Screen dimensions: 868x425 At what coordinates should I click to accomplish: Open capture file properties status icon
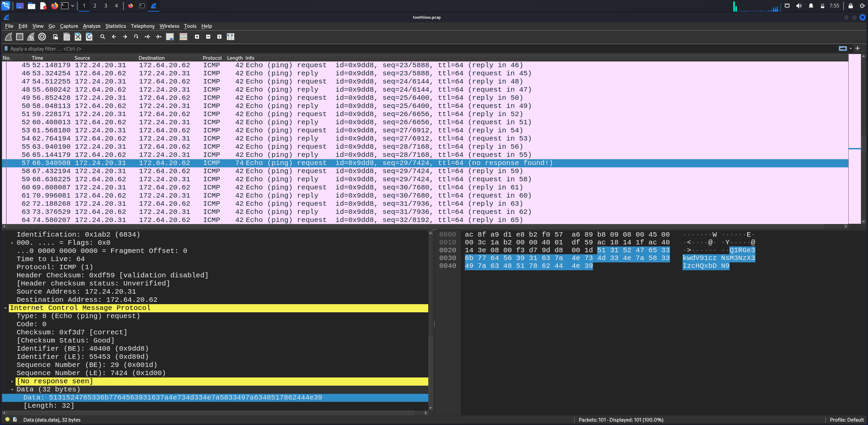[15, 420]
